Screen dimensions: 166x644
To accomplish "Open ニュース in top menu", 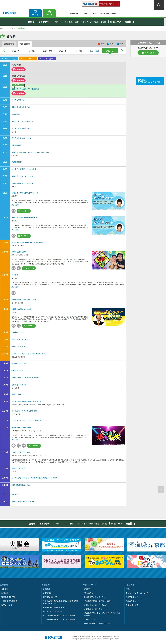I will [x=85, y=14].
